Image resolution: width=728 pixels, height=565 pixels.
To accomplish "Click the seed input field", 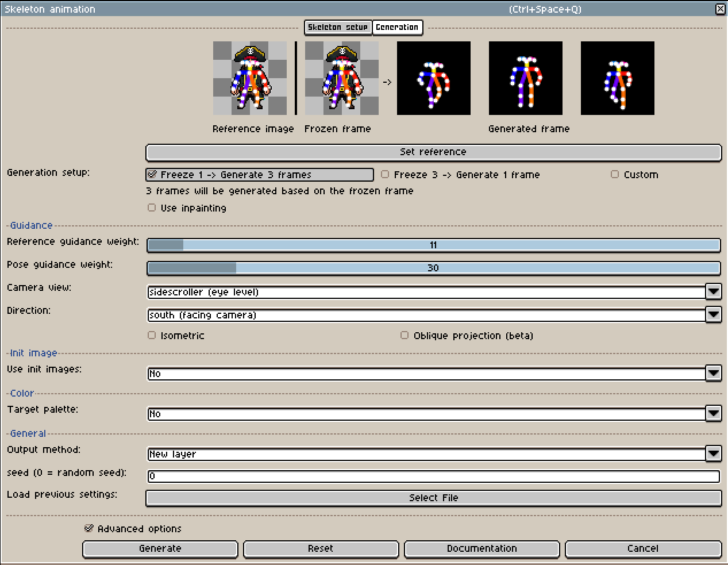I will [433, 476].
